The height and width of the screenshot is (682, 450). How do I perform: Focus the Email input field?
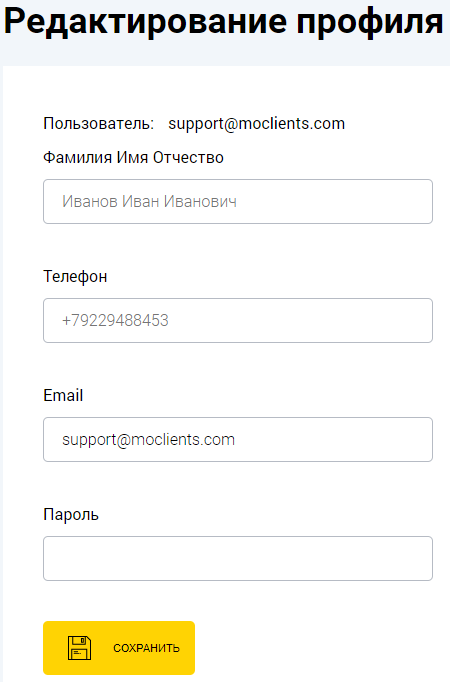pyautogui.click(x=238, y=439)
